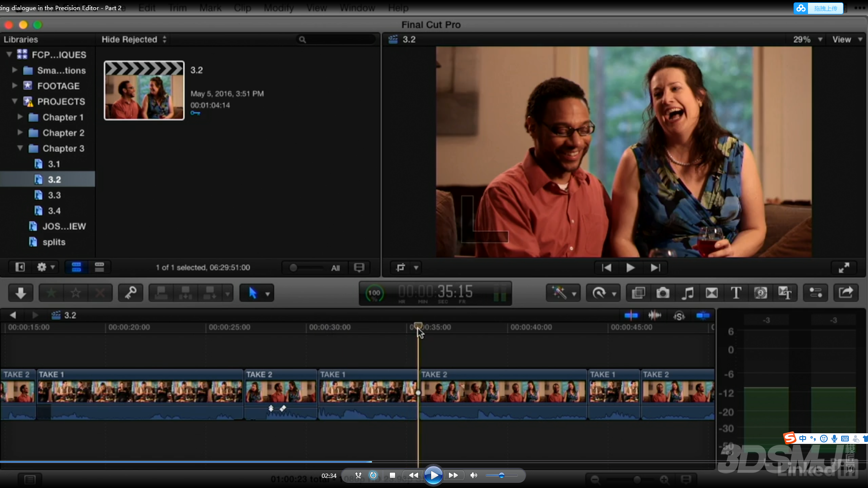
Task: Open the Modify menu
Action: point(279,8)
